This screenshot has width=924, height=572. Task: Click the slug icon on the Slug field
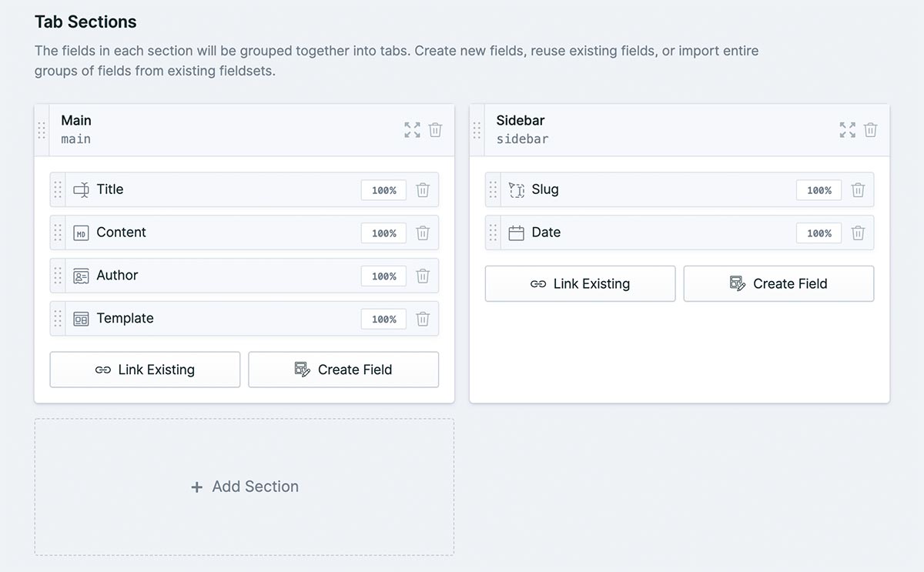pos(517,189)
